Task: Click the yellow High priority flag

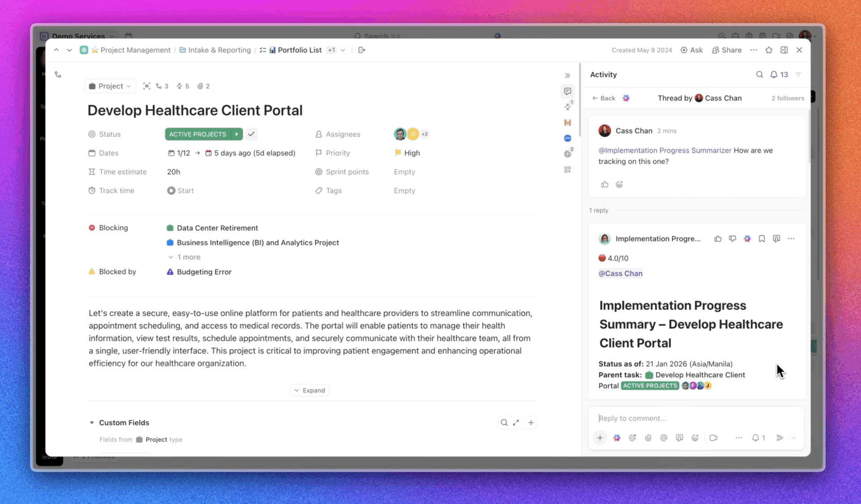Action: pos(398,153)
